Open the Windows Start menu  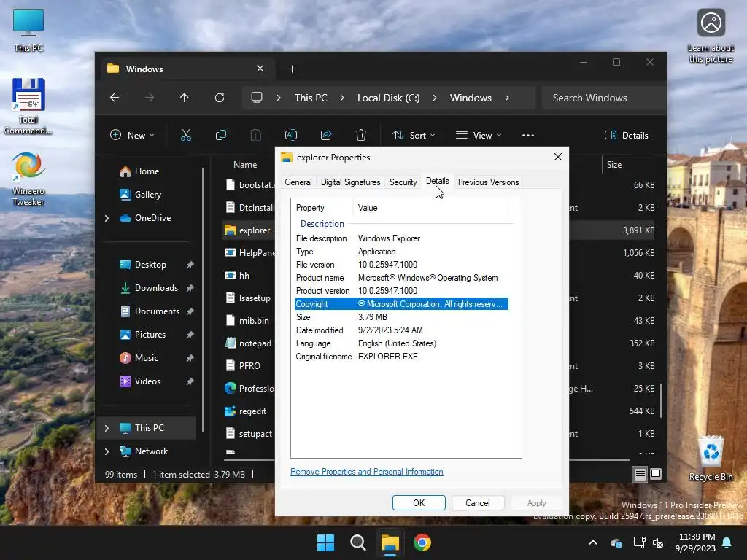326,542
